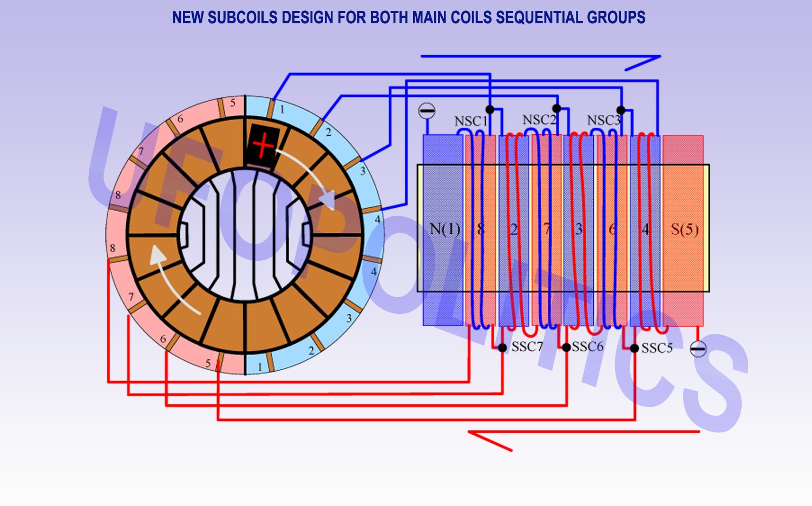Click the minus terminal symbol beside SSC5
Screen dimensions: 812x506
[x=698, y=349]
